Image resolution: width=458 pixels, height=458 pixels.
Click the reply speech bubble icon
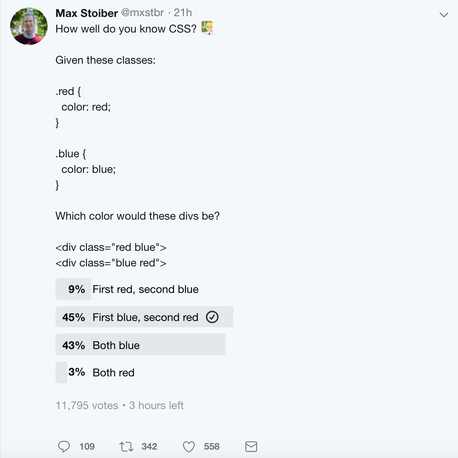64,446
